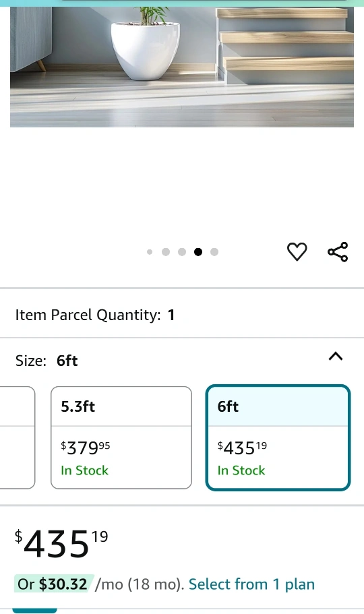The image size is (364, 614).
Task: Tap the heart wishlist icon
Action: [x=297, y=251]
